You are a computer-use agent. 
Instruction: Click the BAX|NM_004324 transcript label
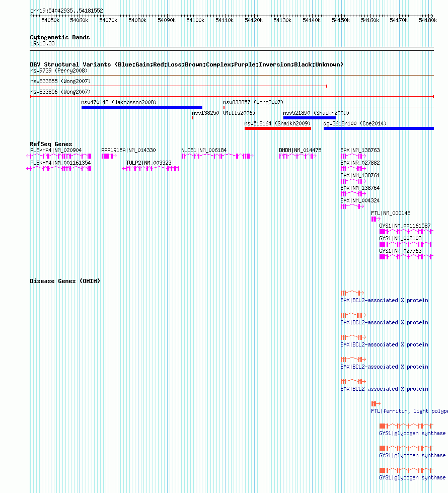pyautogui.click(x=360, y=200)
